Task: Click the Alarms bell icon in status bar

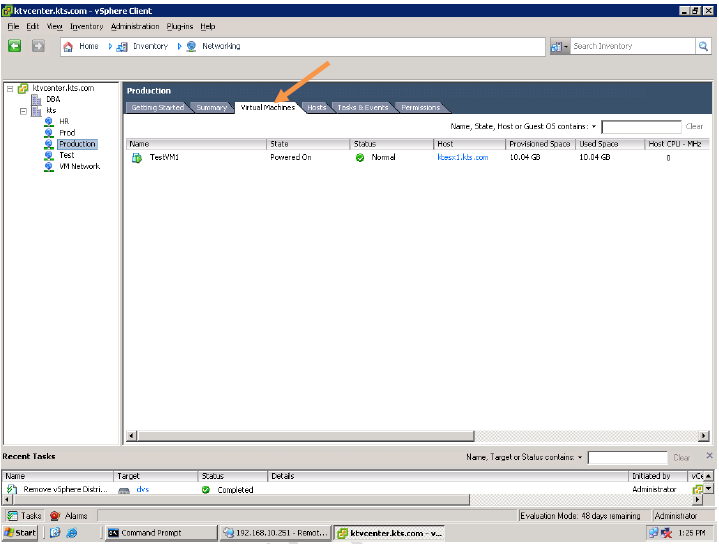Action: [x=55, y=516]
